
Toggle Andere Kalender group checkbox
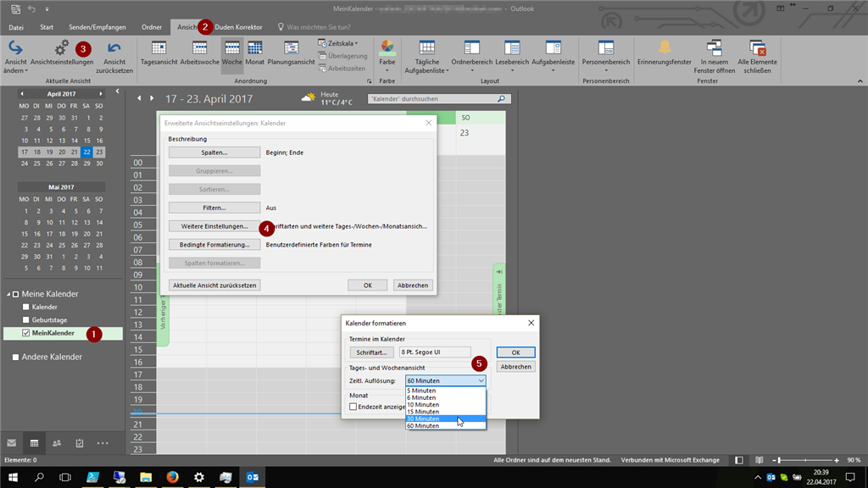[15, 358]
